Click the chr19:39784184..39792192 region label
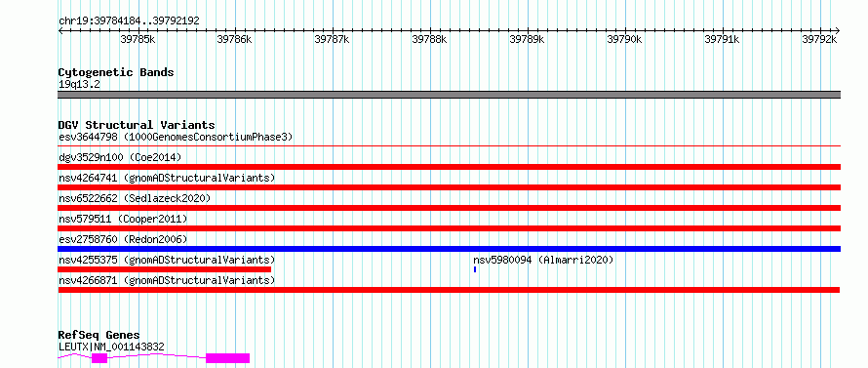This screenshot has height=368, width=868. point(129,20)
